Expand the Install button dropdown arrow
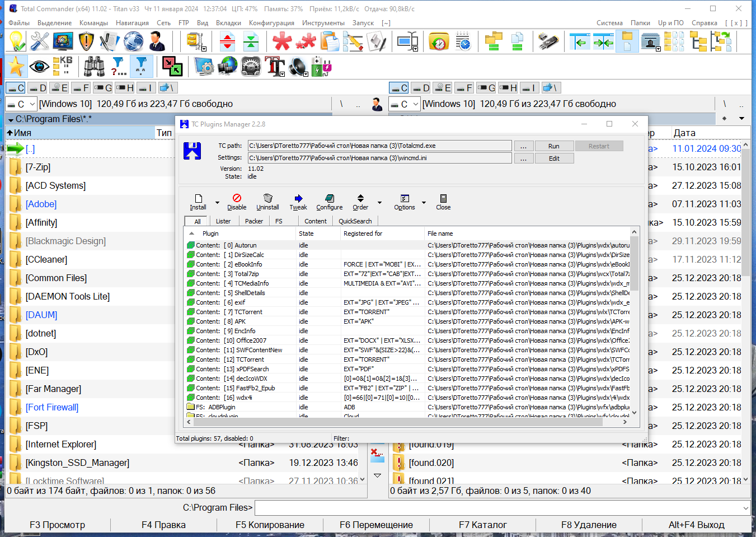The height and width of the screenshot is (537, 756). [217, 203]
